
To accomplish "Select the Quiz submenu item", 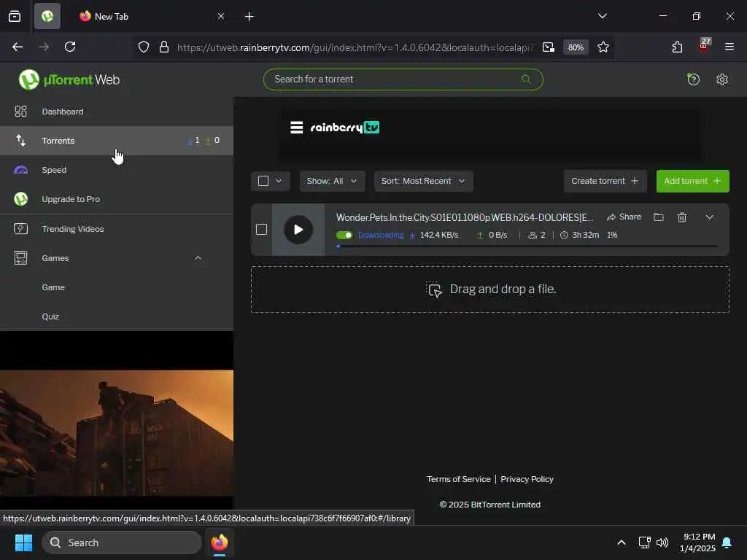I will [50, 316].
